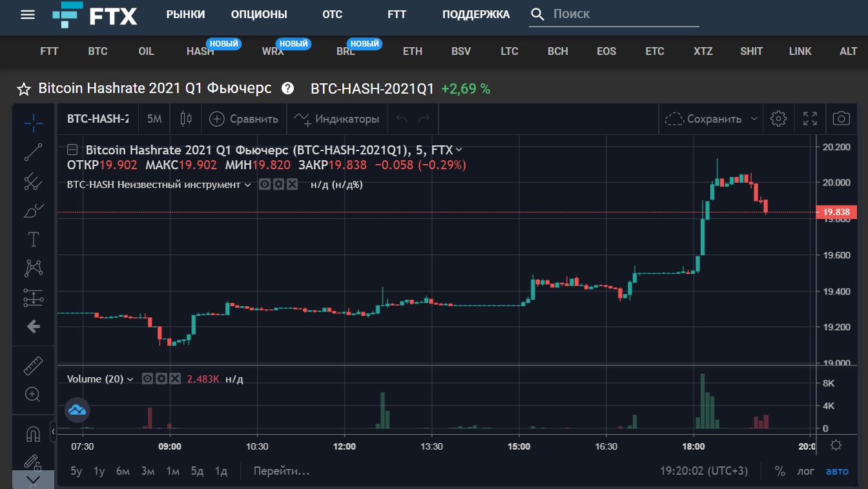Open the dropdown arrow next to Сохранить
868x489 pixels.
click(x=754, y=119)
